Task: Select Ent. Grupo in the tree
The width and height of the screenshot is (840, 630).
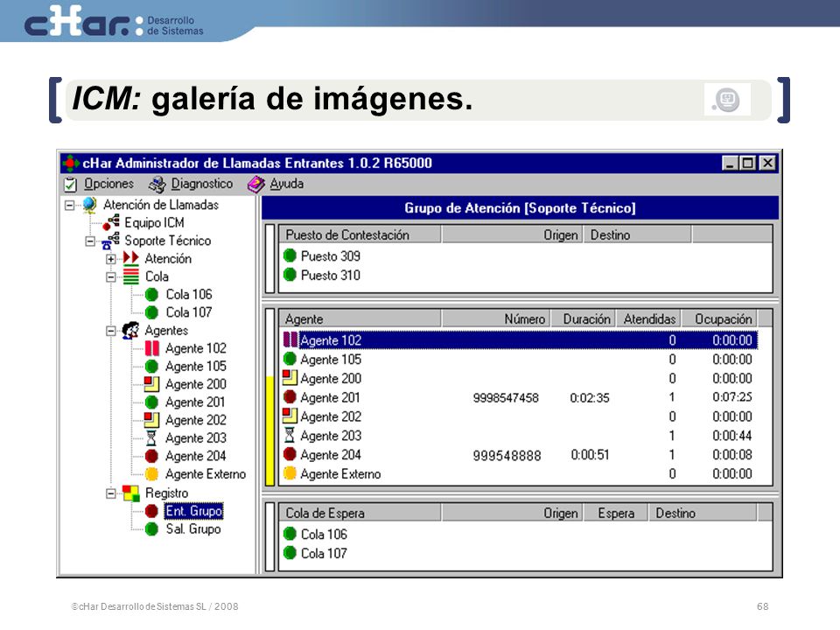Action: pos(193,511)
